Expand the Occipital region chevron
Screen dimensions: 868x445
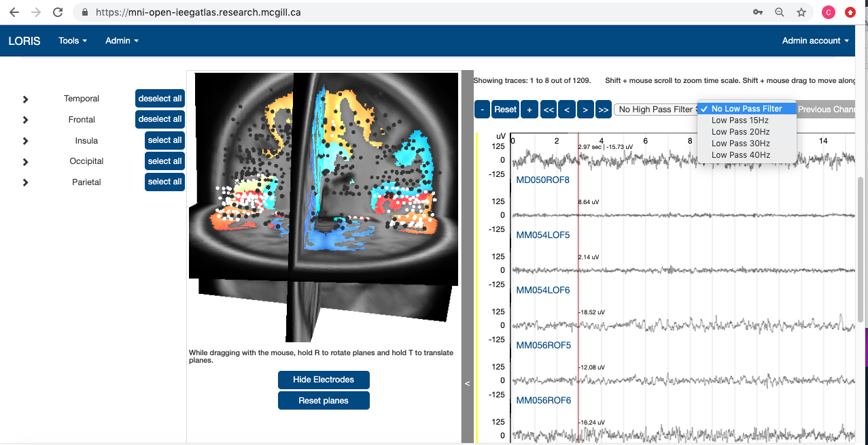pyautogui.click(x=25, y=162)
